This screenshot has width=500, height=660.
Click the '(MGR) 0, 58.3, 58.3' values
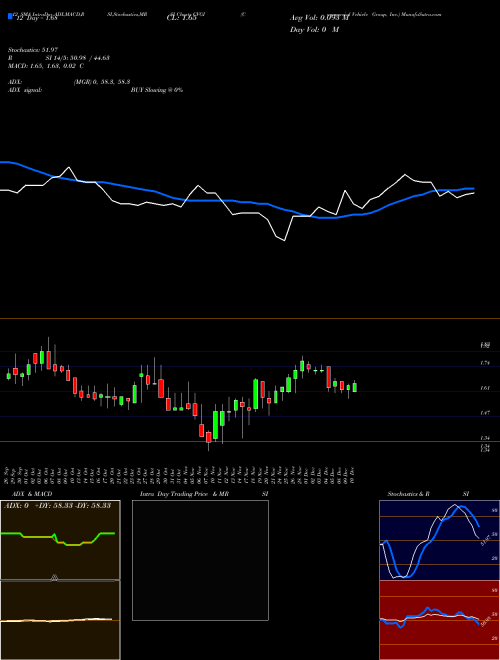(x=102, y=82)
